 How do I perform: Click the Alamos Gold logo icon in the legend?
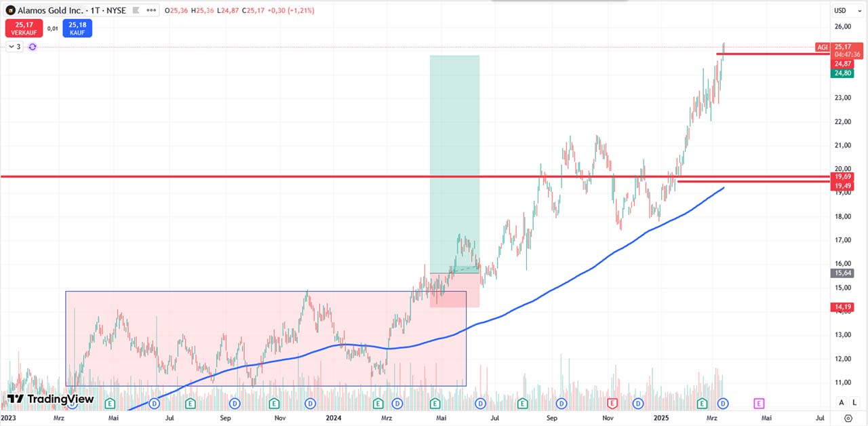tap(9, 10)
